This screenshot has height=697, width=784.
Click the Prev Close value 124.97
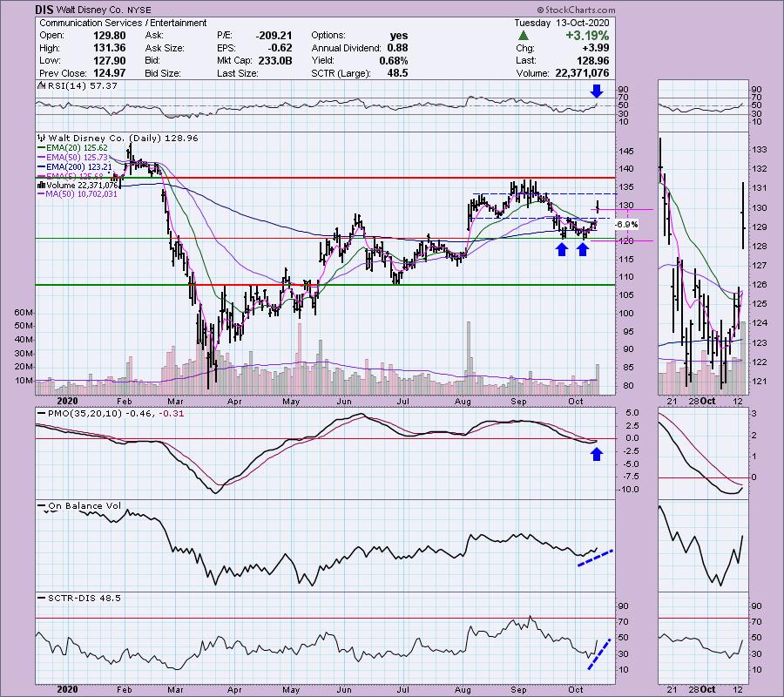click(110, 73)
